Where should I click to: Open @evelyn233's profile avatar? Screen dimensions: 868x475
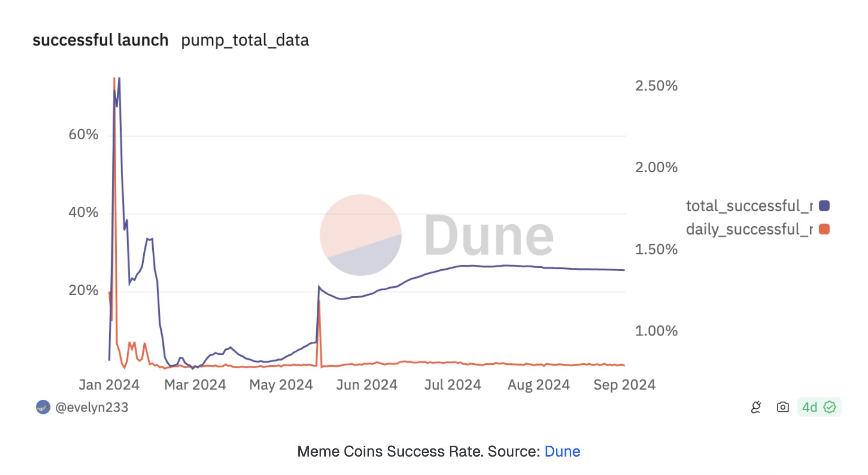coord(43,407)
